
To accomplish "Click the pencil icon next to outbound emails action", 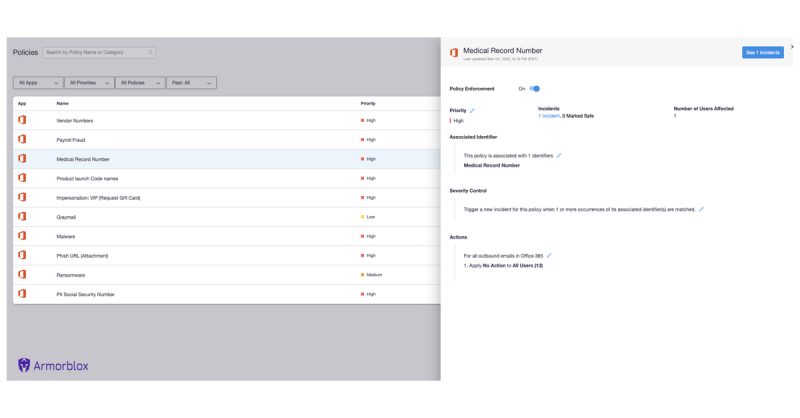I will click(549, 255).
